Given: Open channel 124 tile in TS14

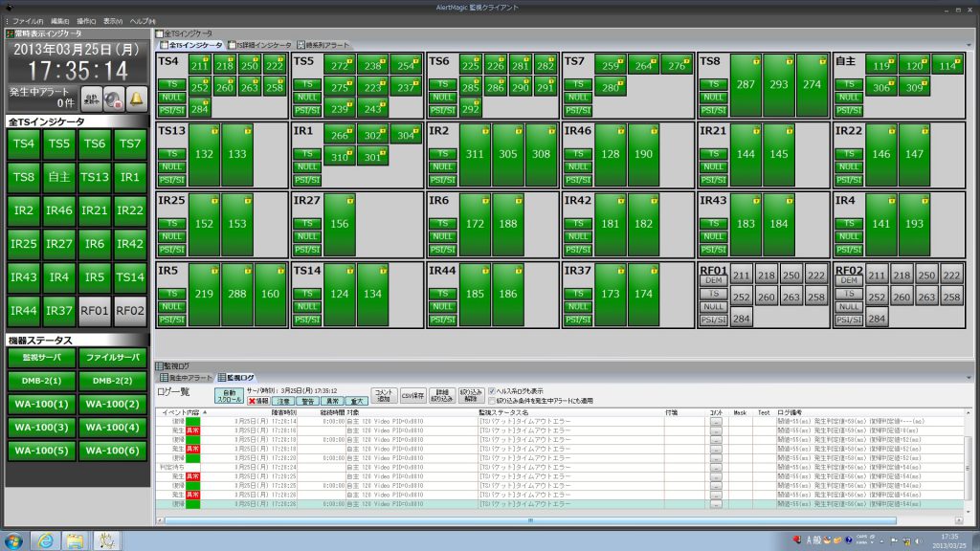Looking at the screenshot, I should pyautogui.click(x=340, y=294).
